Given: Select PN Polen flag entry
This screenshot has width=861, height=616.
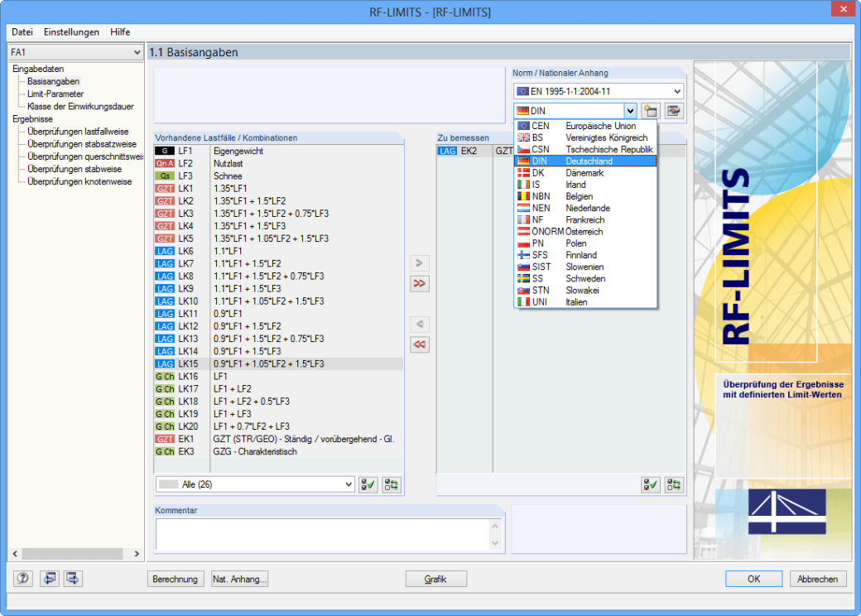Looking at the screenshot, I should (585, 243).
